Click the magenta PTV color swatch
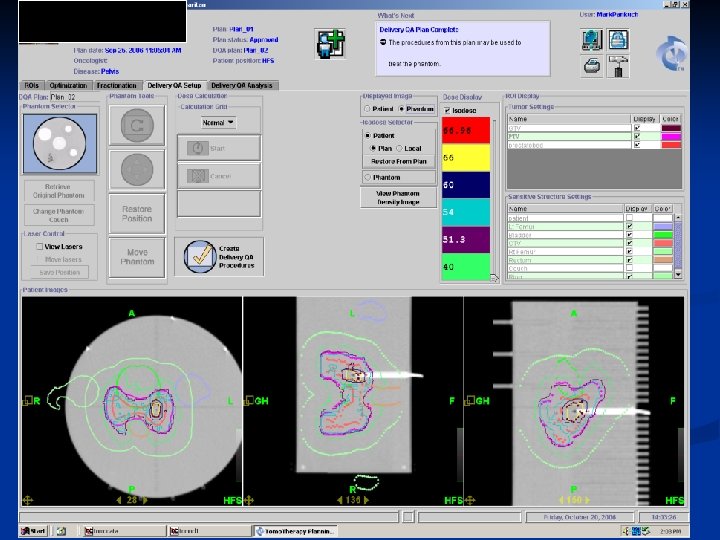Image resolution: width=720 pixels, height=540 pixels. coord(671,136)
